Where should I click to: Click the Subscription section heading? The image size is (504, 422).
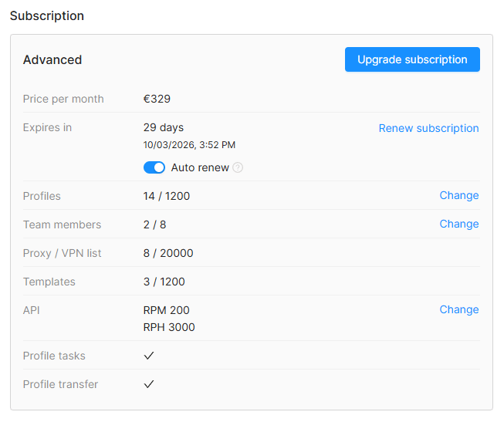[47, 15]
